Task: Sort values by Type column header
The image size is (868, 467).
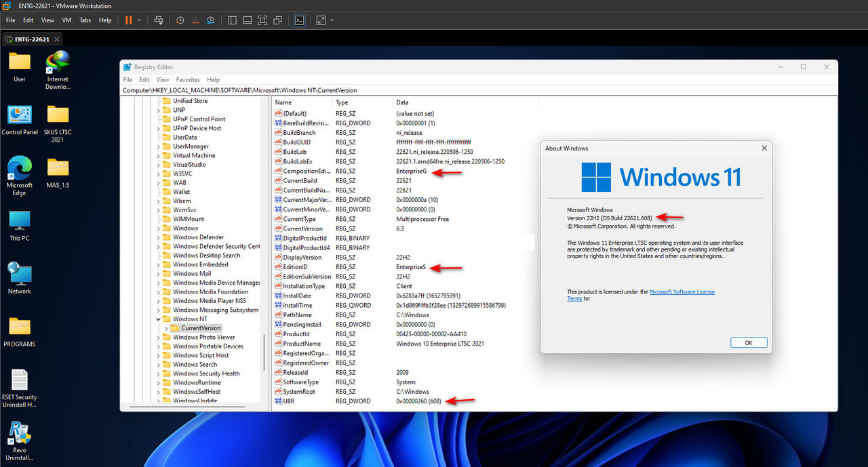Action: [x=363, y=102]
